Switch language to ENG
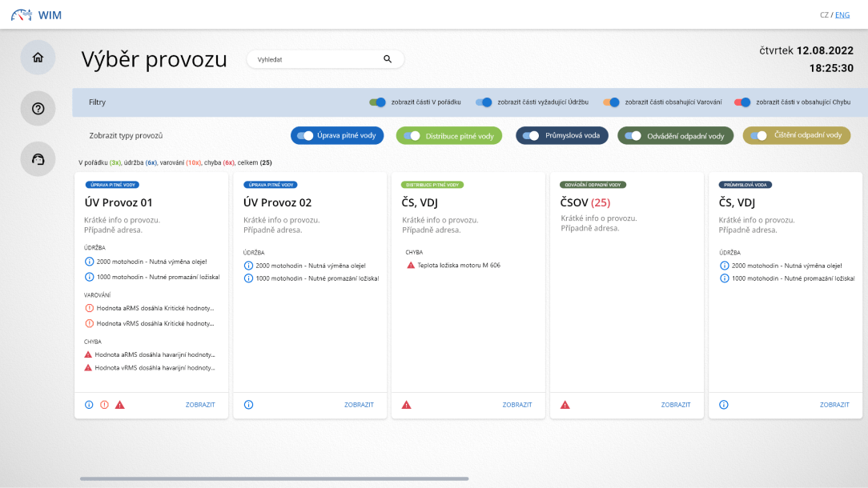The width and height of the screenshot is (868, 488). (x=842, y=15)
